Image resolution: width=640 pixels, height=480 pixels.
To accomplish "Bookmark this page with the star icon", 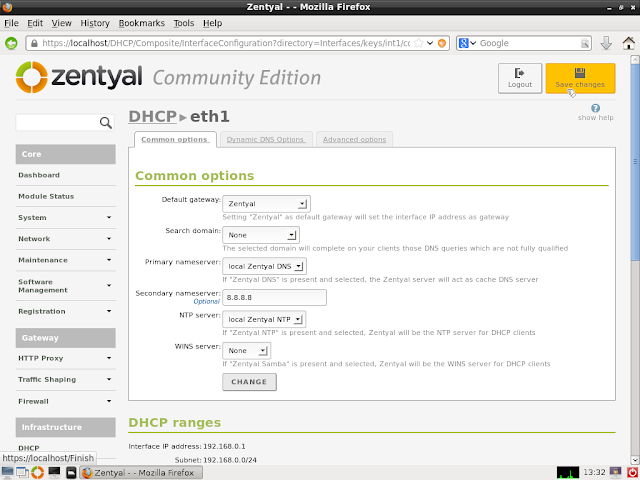I will (418, 43).
